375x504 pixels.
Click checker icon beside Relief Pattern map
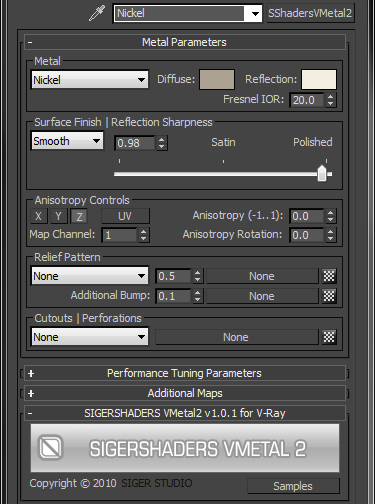tap(329, 276)
